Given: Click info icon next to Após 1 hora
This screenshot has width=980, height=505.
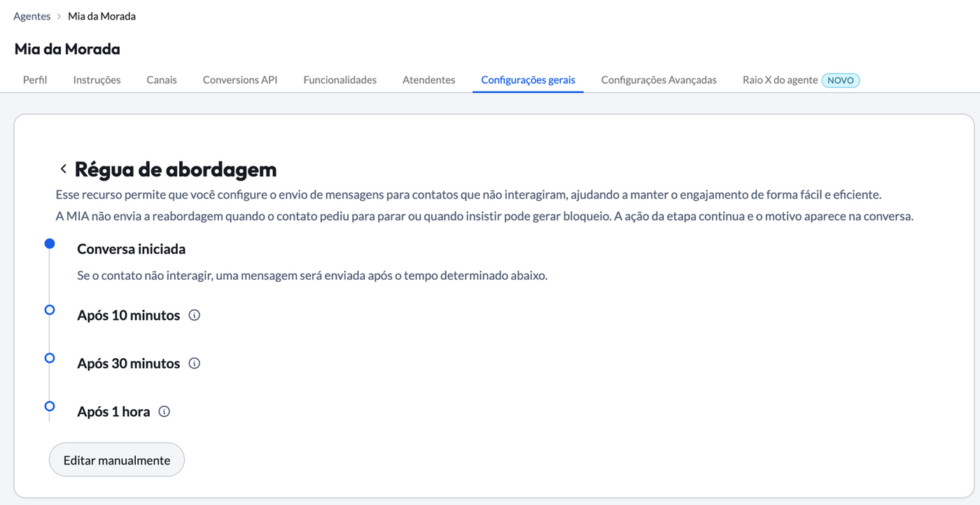Looking at the screenshot, I should point(164,412).
